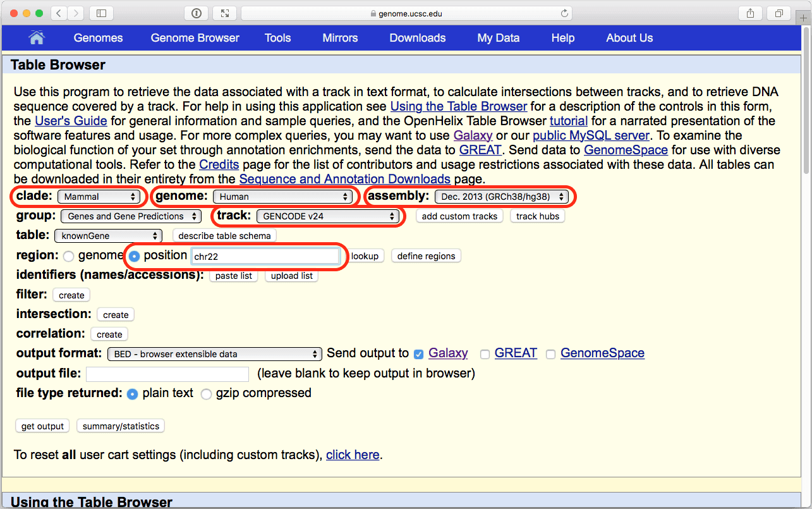
Task: Click the UCSC home icon
Action: tap(37, 38)
